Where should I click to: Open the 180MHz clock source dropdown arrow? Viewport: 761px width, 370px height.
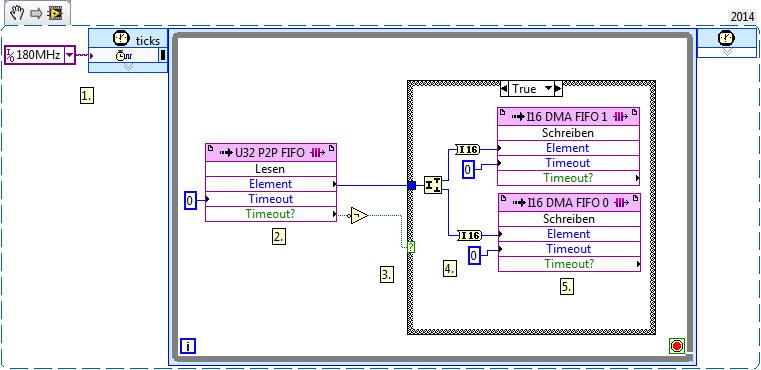pos(69,55)
